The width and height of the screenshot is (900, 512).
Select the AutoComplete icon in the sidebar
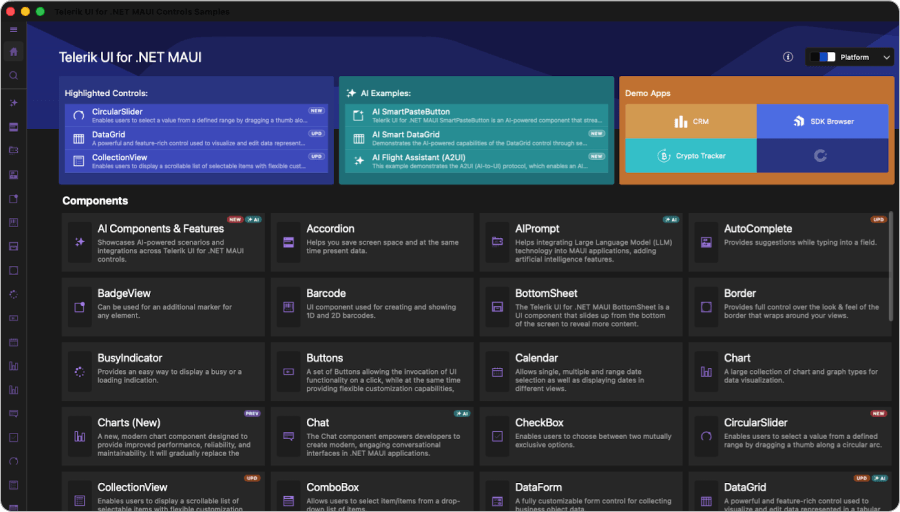(14, 174)
